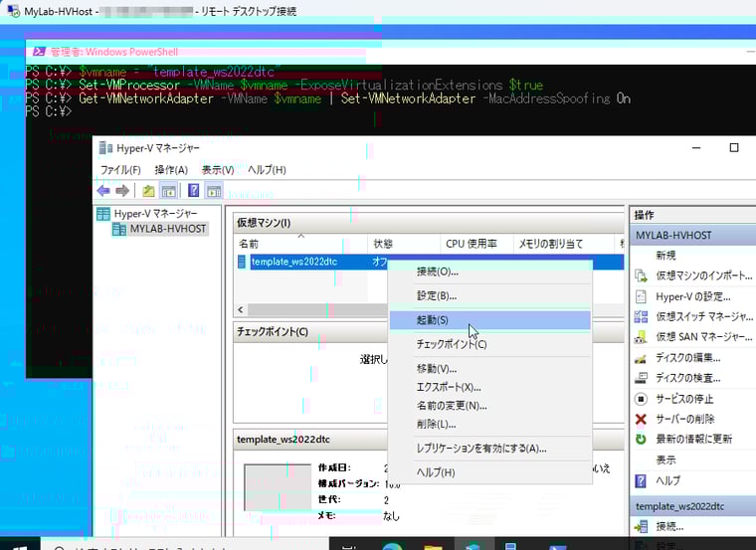Viewport: 756px width, 550px height.
Task: Click the Hyper-V settings icon (Hyper-Vの設定)
Action: (x=641, y=296)
